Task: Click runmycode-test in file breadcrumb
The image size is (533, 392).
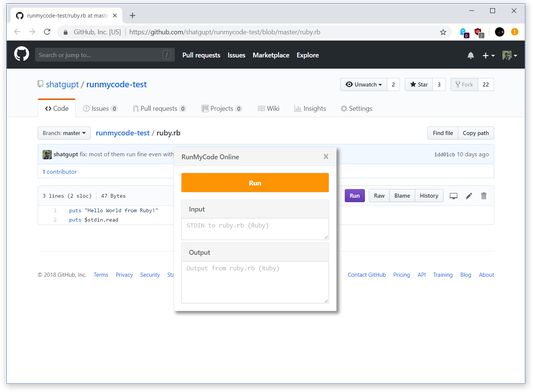Action: pos(122,133)
